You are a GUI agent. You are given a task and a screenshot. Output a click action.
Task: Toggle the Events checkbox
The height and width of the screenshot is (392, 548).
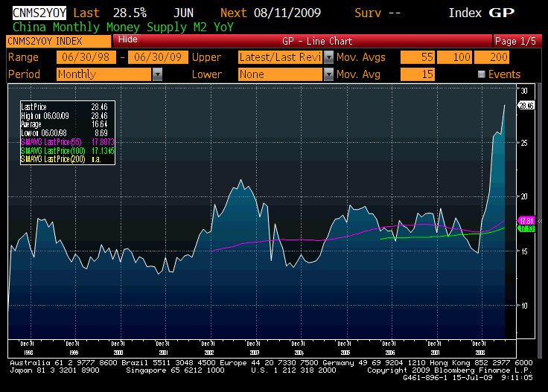coord(481,74)
